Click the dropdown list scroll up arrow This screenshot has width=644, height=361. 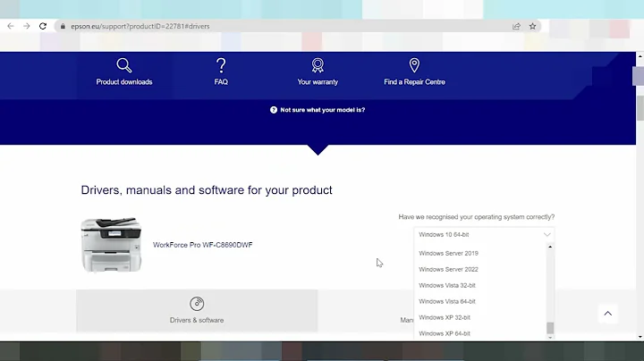550,247
